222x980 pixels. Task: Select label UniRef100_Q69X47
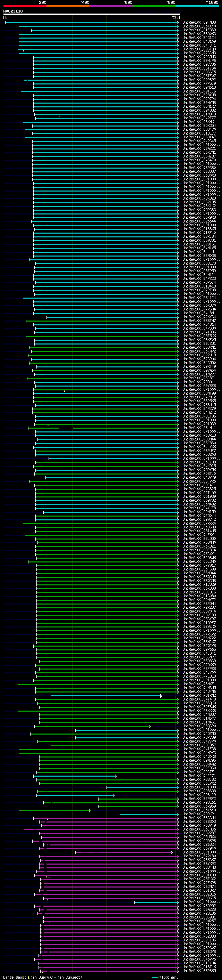coord(199,137)
